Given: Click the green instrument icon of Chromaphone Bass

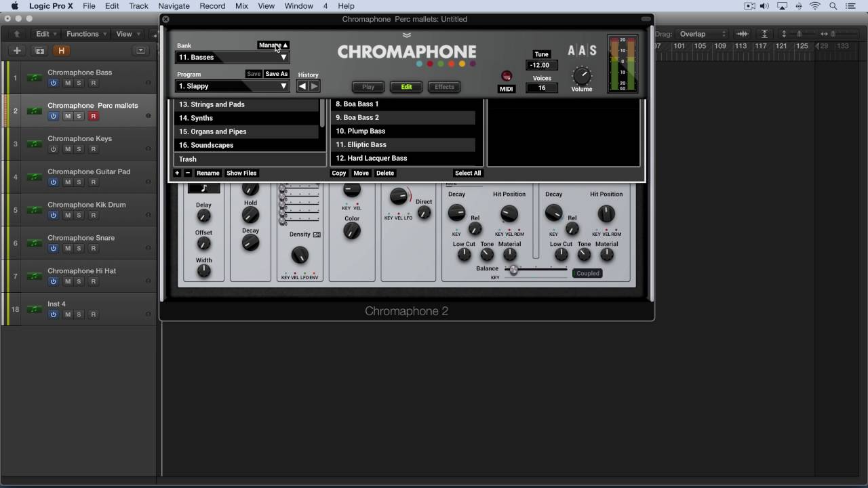Looking at the screenshot, I should (x=34, y=78).
